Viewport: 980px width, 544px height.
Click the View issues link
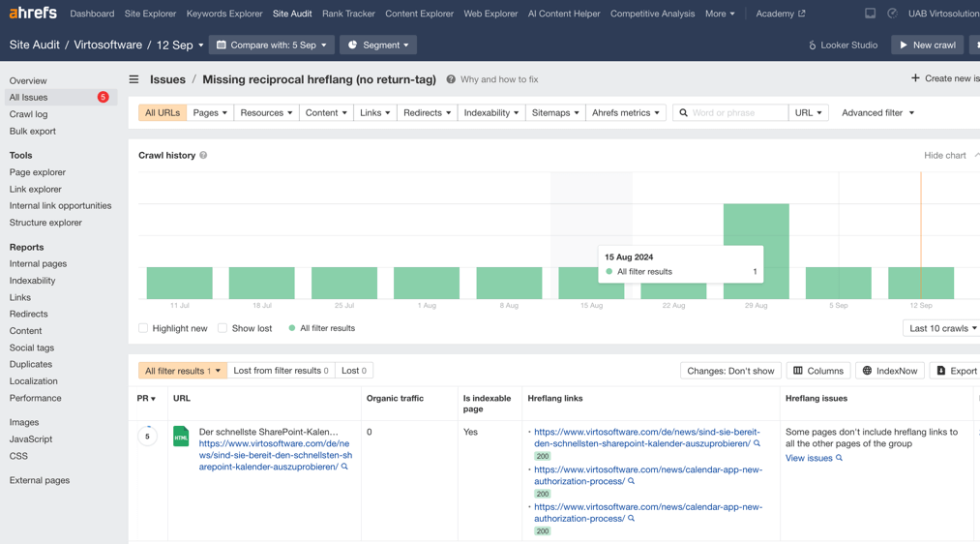[x=809, y=458]
